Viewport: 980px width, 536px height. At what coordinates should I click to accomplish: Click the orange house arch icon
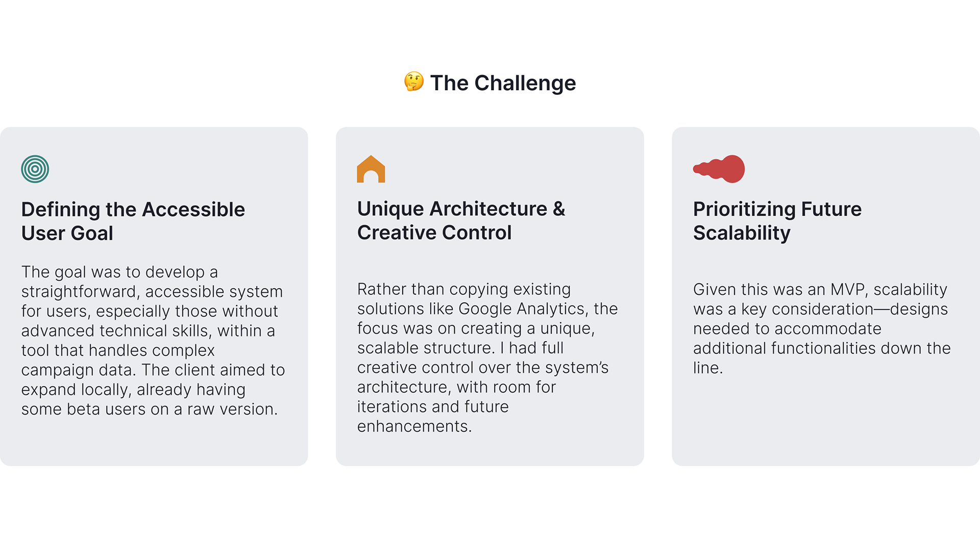(371, 169)
